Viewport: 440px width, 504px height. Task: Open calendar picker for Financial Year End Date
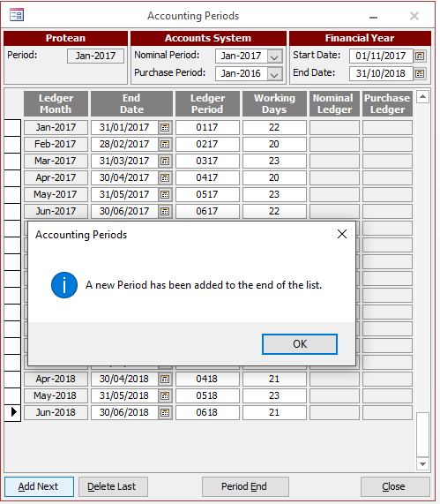pyautogui.click(x=420, y=73)
